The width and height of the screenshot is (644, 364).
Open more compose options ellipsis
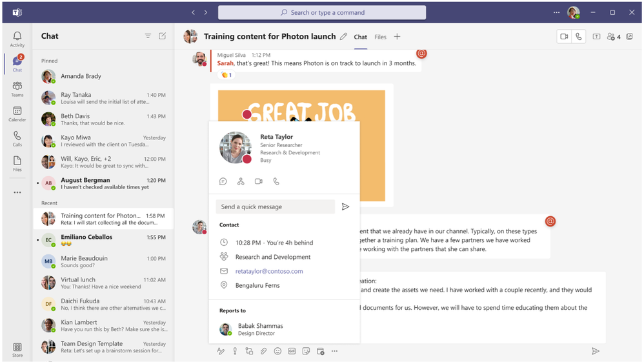coord(335,351)
